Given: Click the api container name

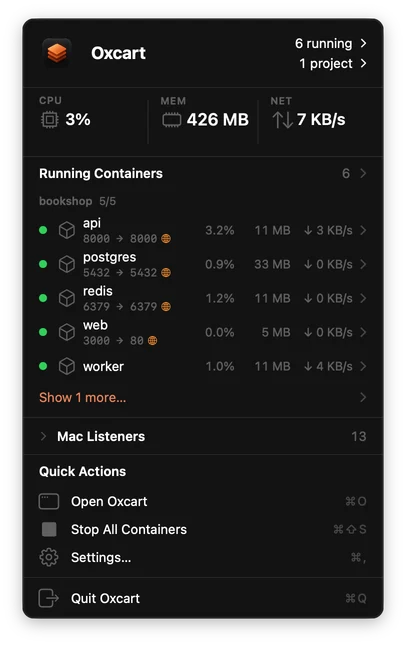Looking at the screenshot, I should [x=92, y=223].
